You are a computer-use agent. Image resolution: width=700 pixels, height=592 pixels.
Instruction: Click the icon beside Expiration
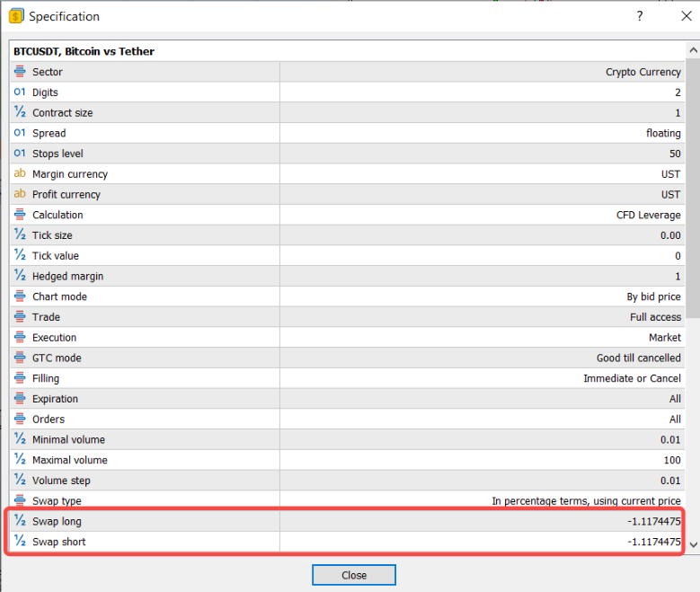click(x=20, y=398)
